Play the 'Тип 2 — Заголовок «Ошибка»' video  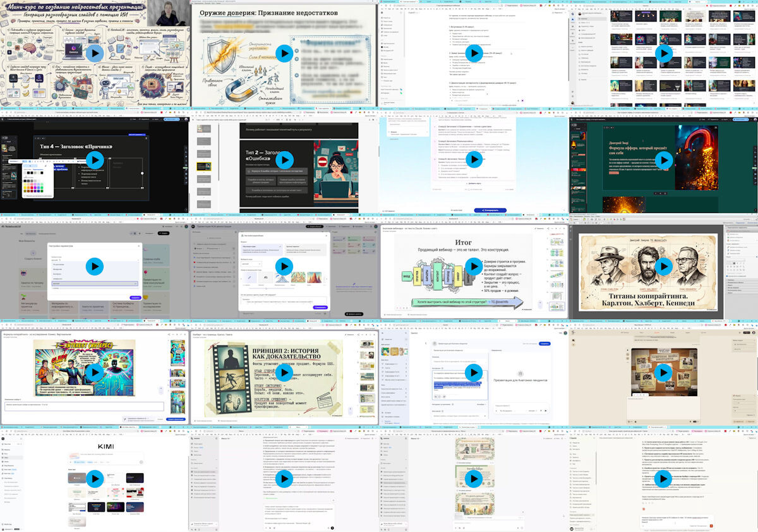[284, 160]
